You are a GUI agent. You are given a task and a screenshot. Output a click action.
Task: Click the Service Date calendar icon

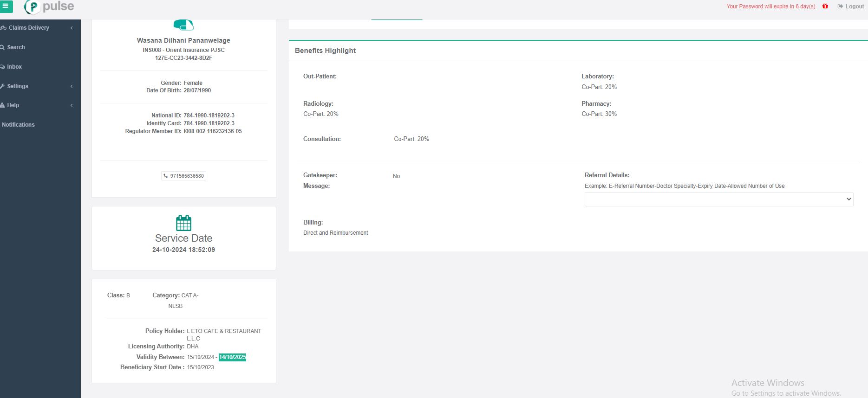pyautogui.click(x=183, y=223)
